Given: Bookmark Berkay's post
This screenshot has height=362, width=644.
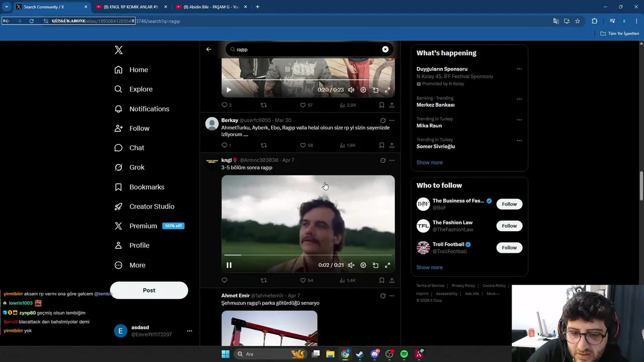Looking at the screenshot, I should 381,145.
